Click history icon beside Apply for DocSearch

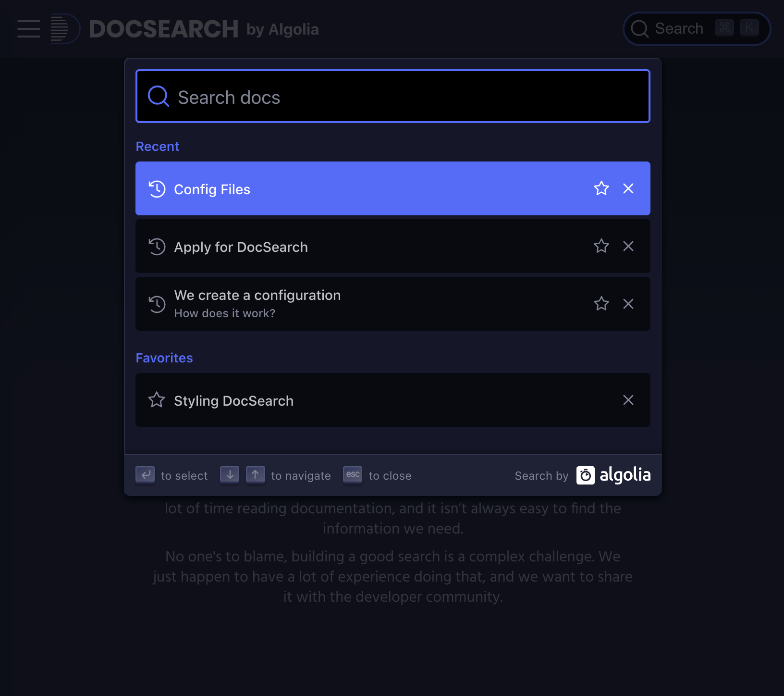pos(157,247)
